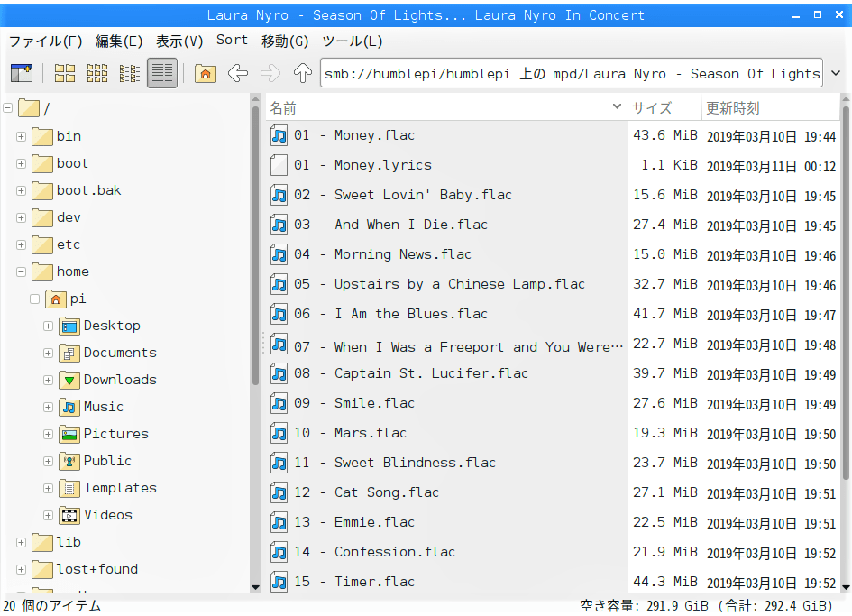Image resolution: width=852 pixels, height=616 pixels.
Task: Click the file list vertical scrollbar
Action: tap(846, 294)
